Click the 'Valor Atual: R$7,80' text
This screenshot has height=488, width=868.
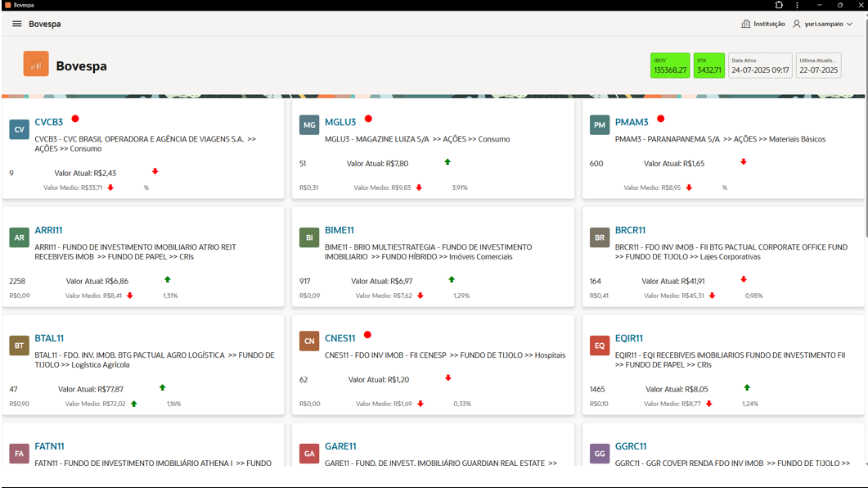pyautogui.click(x=377, y=164)
